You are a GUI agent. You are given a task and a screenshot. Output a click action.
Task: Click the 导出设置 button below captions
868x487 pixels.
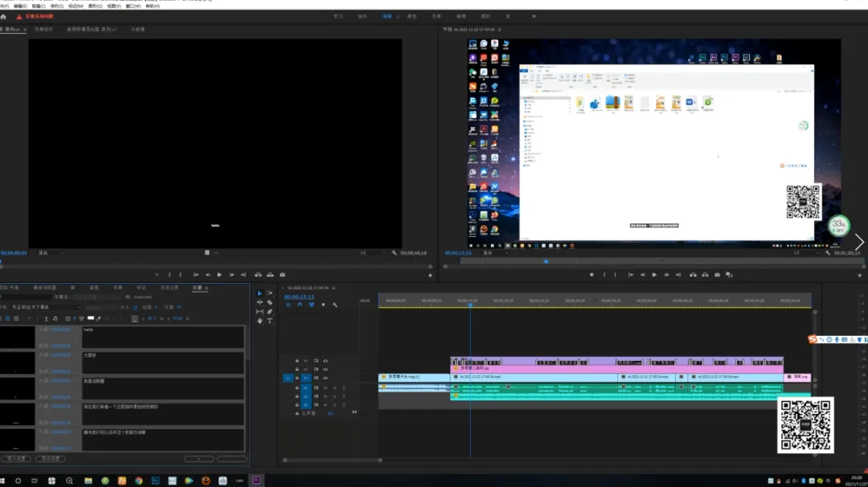coord(49,459)
